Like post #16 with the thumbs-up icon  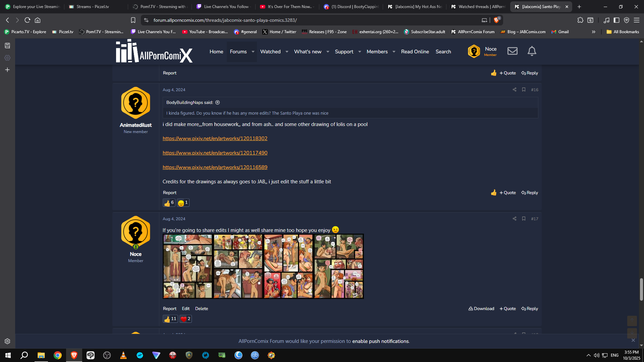[x=494, y=192]
